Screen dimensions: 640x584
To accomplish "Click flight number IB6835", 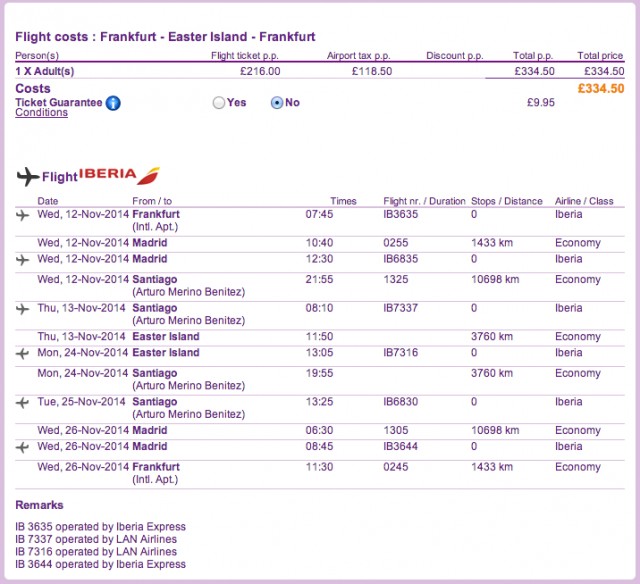I will coord(400,259).
